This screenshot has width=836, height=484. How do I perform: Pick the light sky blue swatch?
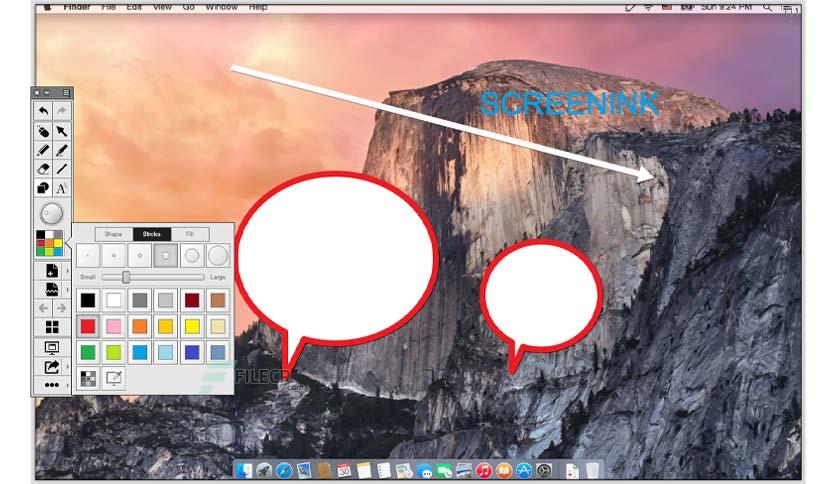point(166,352)
